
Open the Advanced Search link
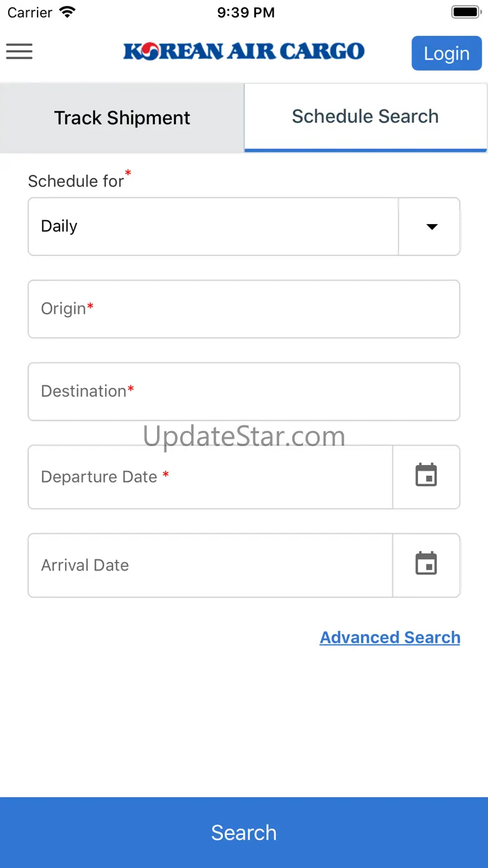click(x=390, y=637)
